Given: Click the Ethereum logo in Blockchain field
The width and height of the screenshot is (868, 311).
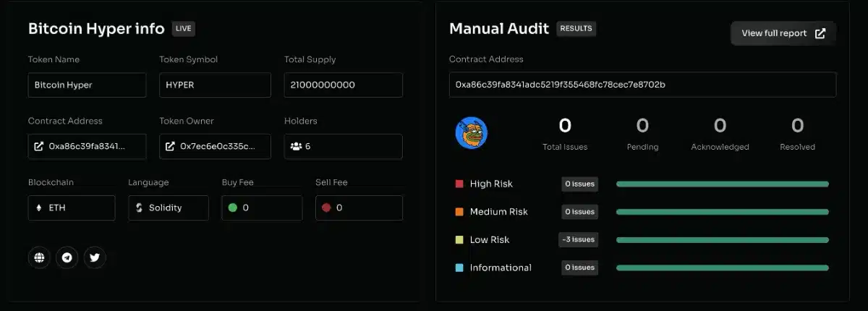Looking at the screenshot, I should (x=38, y=208).
